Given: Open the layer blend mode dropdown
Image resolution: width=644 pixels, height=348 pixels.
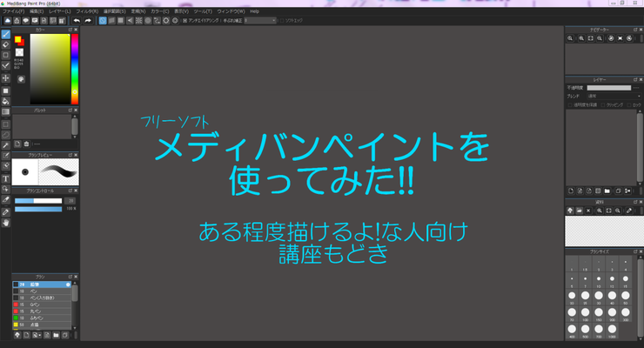Looking at the screenshot, I should 614,96.
